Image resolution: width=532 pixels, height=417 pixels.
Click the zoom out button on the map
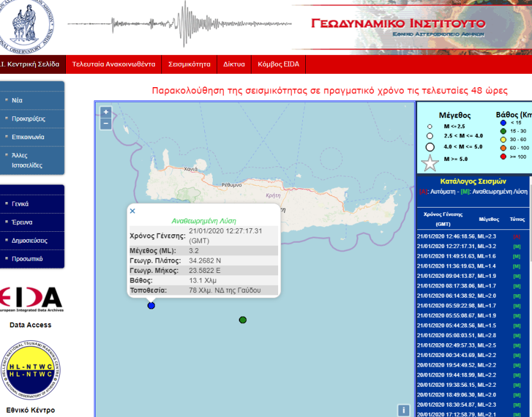coord(105,123)
